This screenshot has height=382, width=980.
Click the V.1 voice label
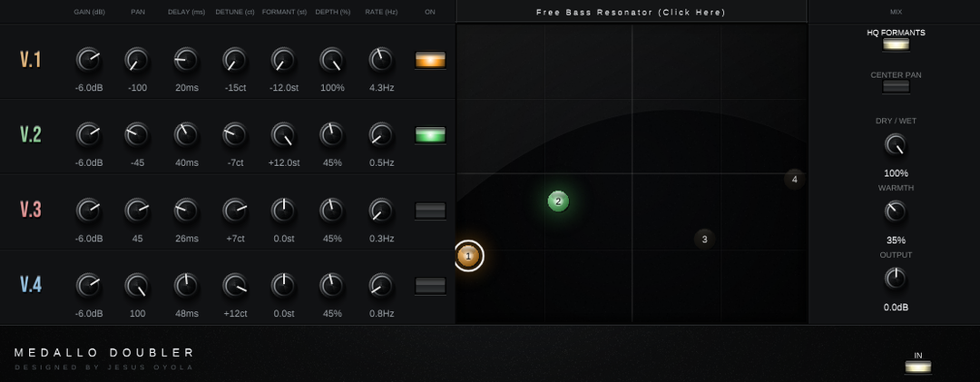pyautogui.click(x=31, y=60)
